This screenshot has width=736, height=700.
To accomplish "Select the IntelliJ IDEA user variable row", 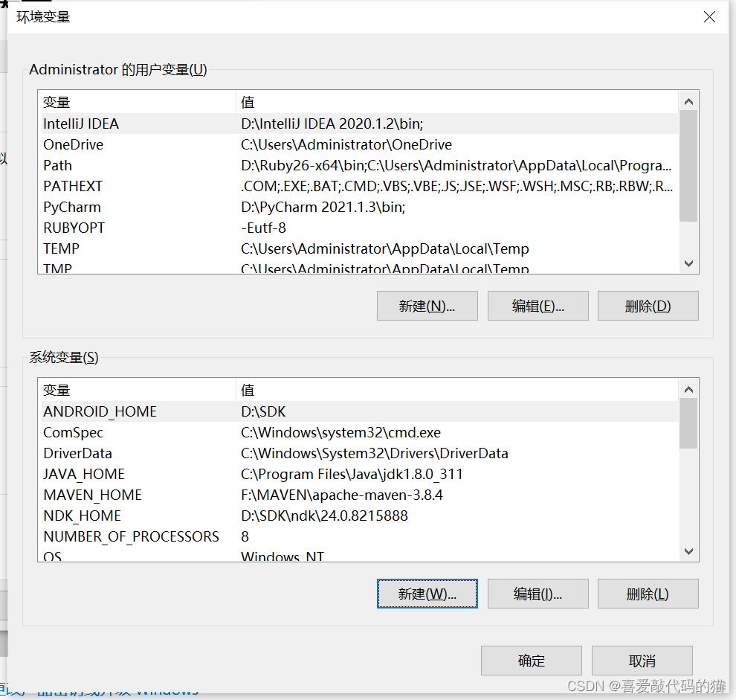I will coord(360,123).
